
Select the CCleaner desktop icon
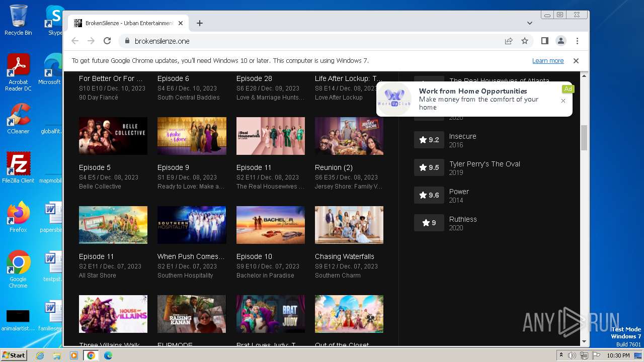tap(18, 119)
